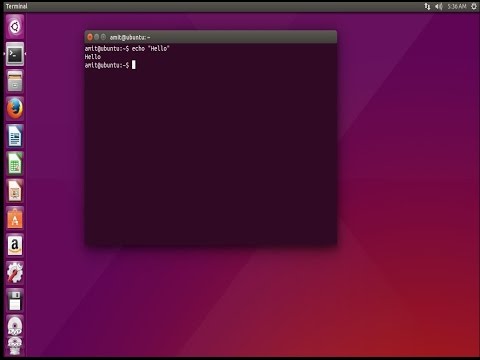
Task: Open LibreOffice Calc spreadsheet icon
Action: click(15, 163)
